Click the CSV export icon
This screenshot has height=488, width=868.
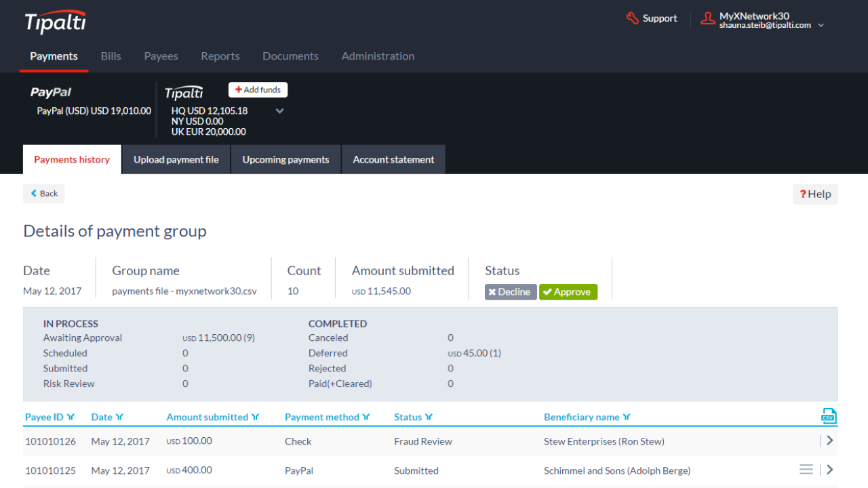pos(829,416)
